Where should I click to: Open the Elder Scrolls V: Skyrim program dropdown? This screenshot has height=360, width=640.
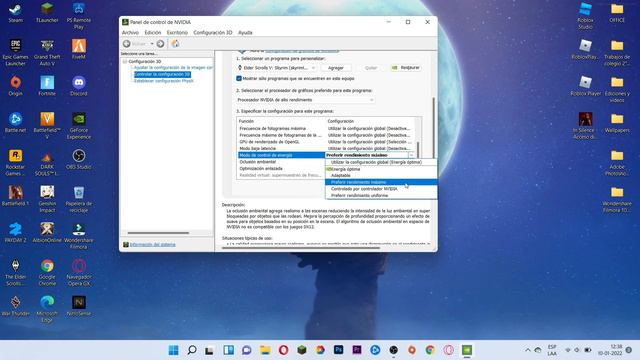coord(276,68)
